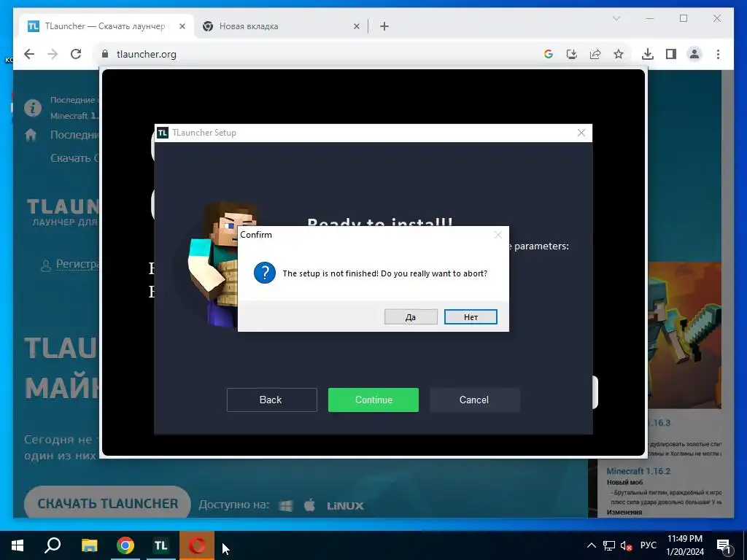Viewport: 747px width, 560px height.
Task: Click the share page icon
Action: [x=595, y=54]
